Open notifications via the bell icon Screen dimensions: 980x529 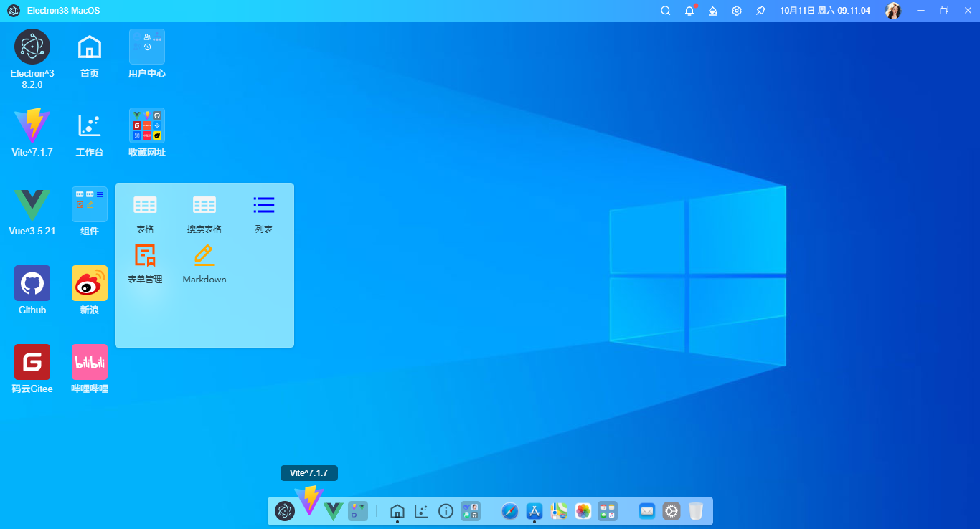689,11
